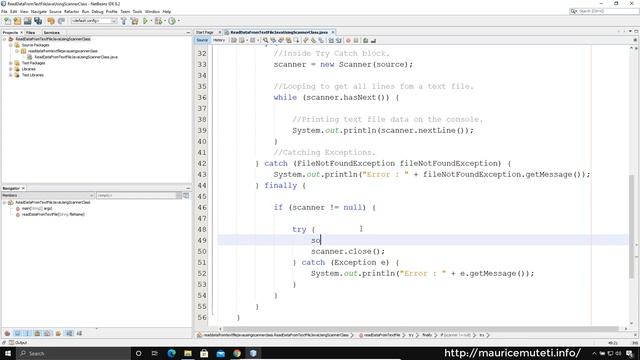The height and width of the screenshot is (360, 640).
Task: Open the Windows Start menu
Action: [7, 353]
